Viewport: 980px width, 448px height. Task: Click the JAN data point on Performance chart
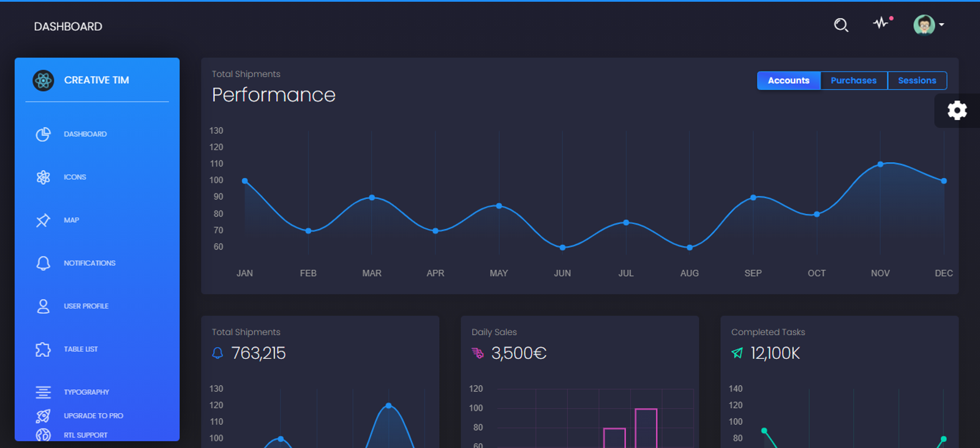245,181
